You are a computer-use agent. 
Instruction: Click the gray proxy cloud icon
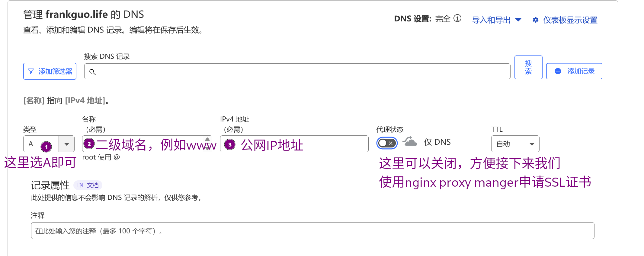tap(410, 141)
